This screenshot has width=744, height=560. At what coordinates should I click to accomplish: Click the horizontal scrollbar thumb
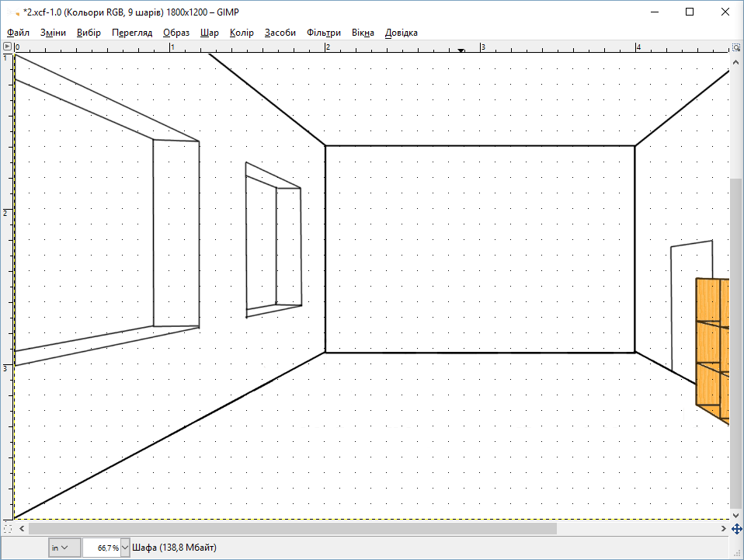(293, 528)
